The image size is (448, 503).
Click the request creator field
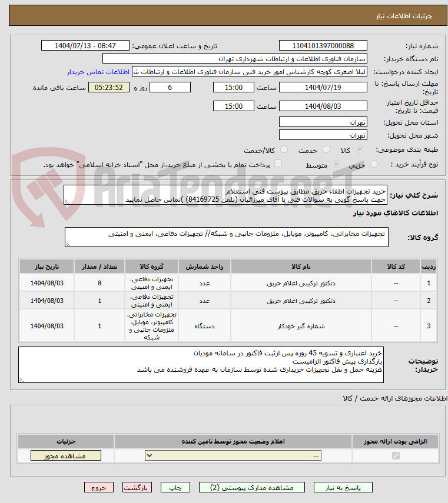(x=250, y=72)
